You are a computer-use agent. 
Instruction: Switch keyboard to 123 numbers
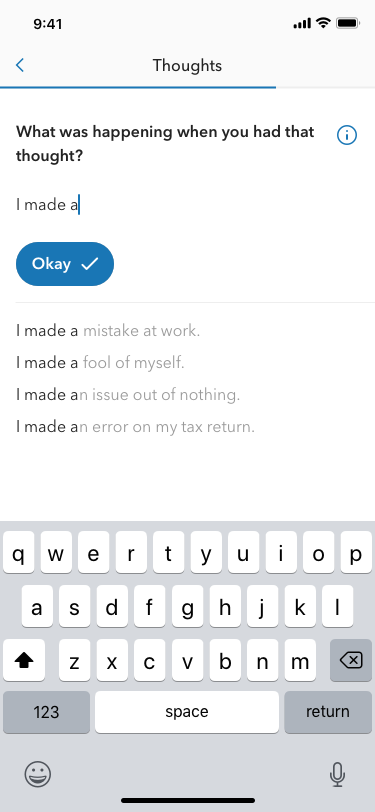47,712
